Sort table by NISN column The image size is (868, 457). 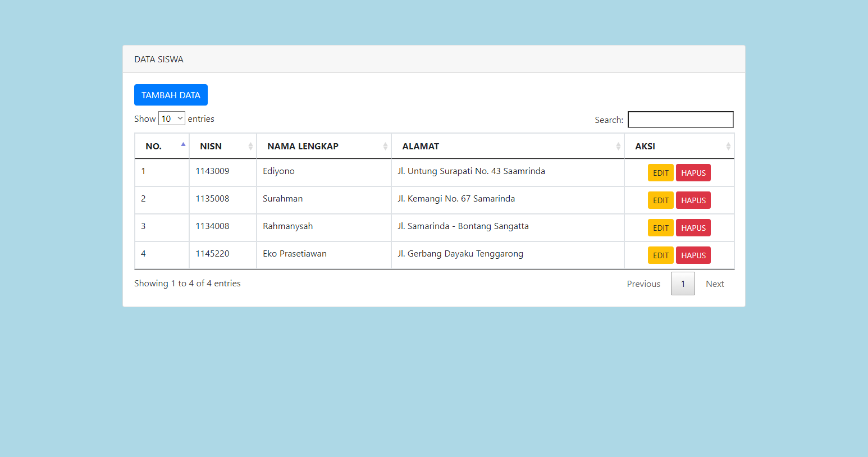tap(223, 146)
